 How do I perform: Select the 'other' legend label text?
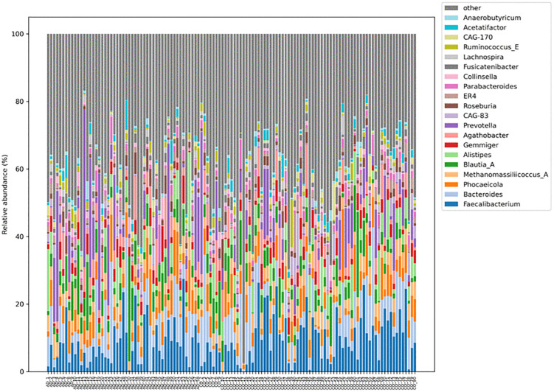pyautogui.click(x=472, y=8)
